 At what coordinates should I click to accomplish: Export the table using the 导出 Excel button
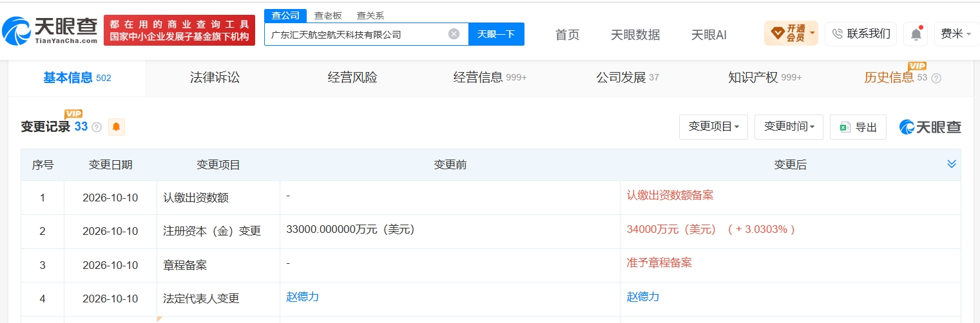tap(858, 127)
